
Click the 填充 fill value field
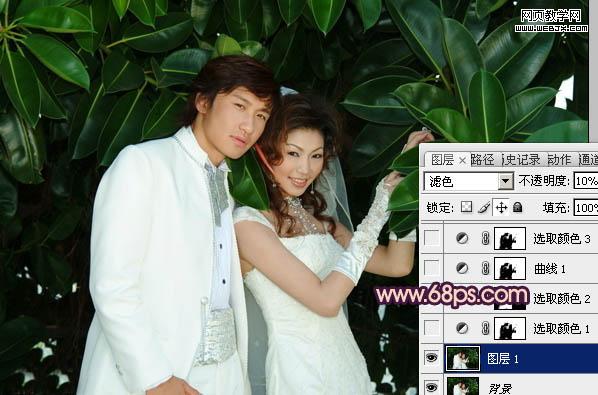586,208
